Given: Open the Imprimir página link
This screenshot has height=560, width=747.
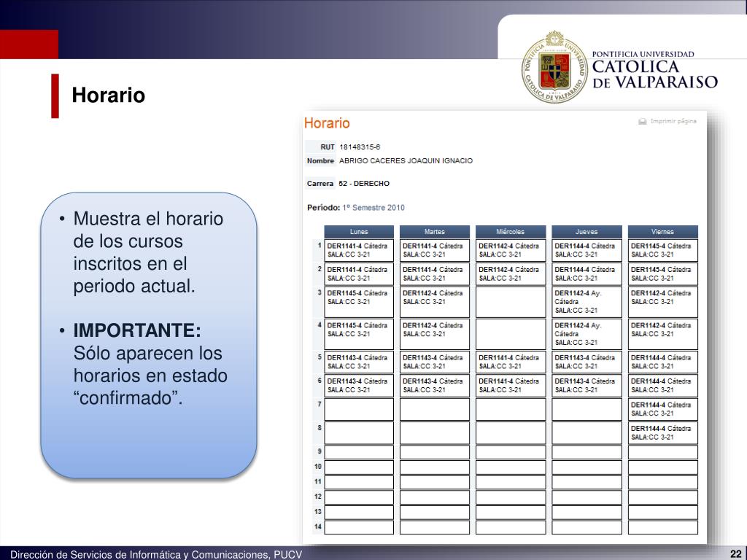Looking at the screenshot, I should 673,122.
